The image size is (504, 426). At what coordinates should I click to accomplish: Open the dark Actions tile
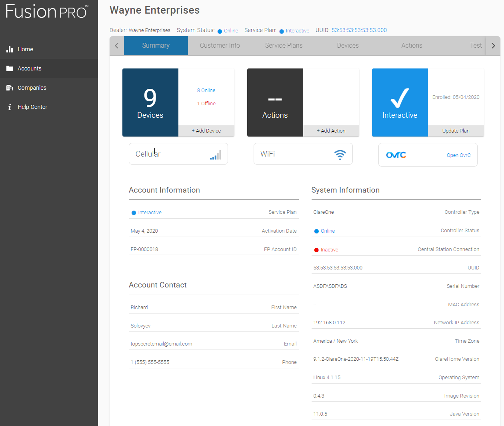coord(275,102)
